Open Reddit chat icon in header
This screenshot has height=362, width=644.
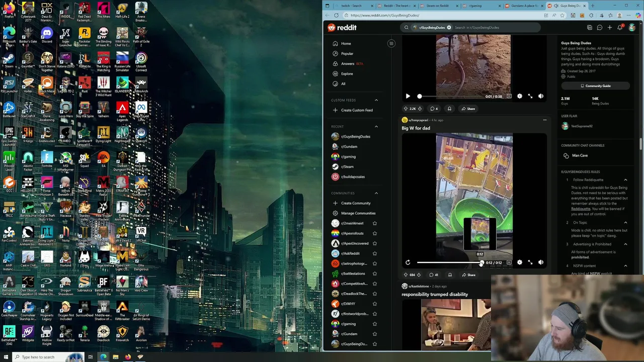(x=600, y=28)
